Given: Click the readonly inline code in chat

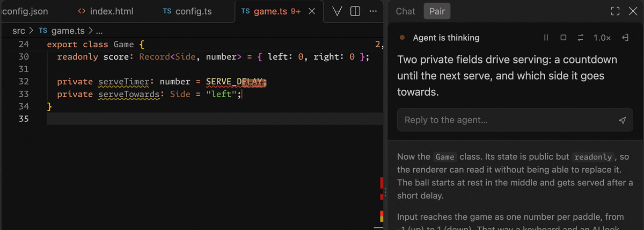Looking at the screenshot, I should [x=593, y=157].
